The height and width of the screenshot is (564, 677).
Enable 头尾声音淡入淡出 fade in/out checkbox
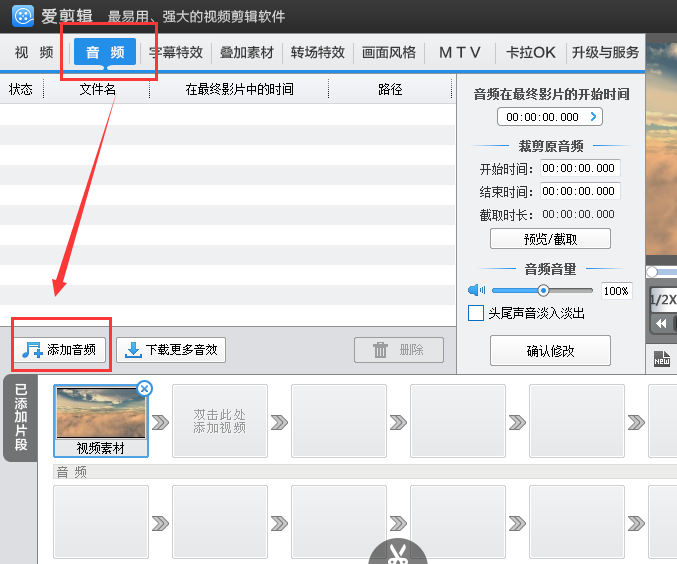pos(477,314)
